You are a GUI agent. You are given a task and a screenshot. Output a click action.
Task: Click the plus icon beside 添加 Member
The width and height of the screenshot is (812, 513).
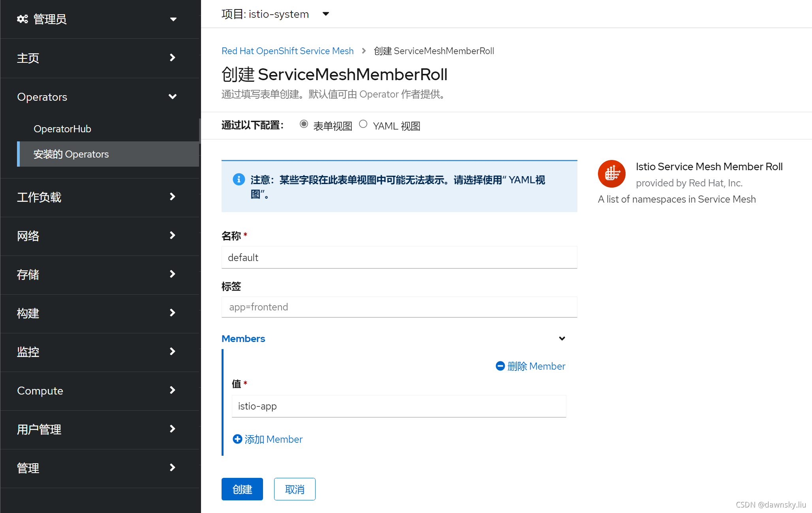tap(237, 439)
